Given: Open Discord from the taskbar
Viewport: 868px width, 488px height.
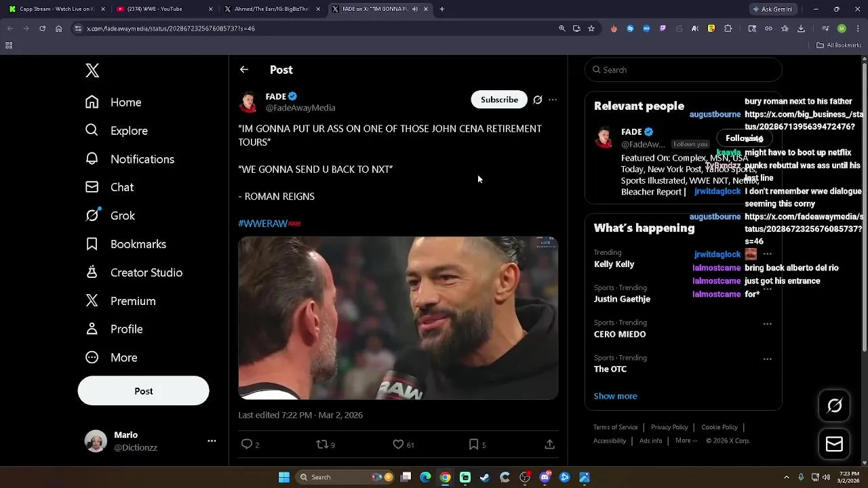Looking at the screenshot, I should coord(545,477).
